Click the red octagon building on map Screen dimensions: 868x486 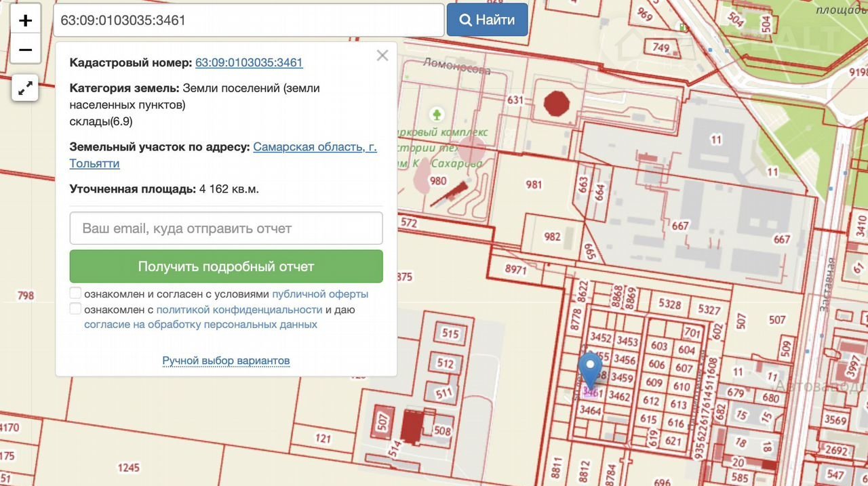point(559,104)
